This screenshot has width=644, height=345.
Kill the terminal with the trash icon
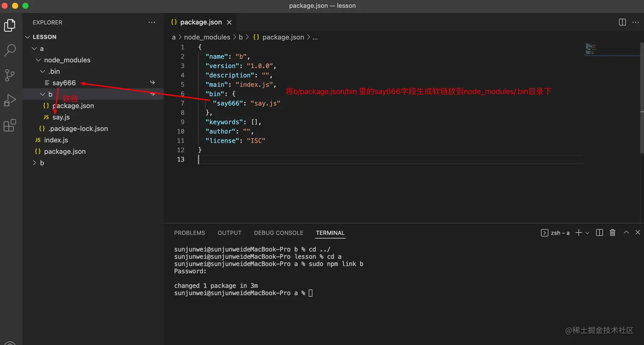(612, 233)
